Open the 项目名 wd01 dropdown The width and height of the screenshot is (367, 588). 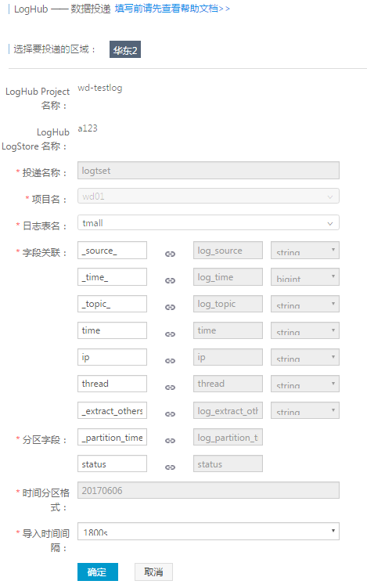click(208, 196)
